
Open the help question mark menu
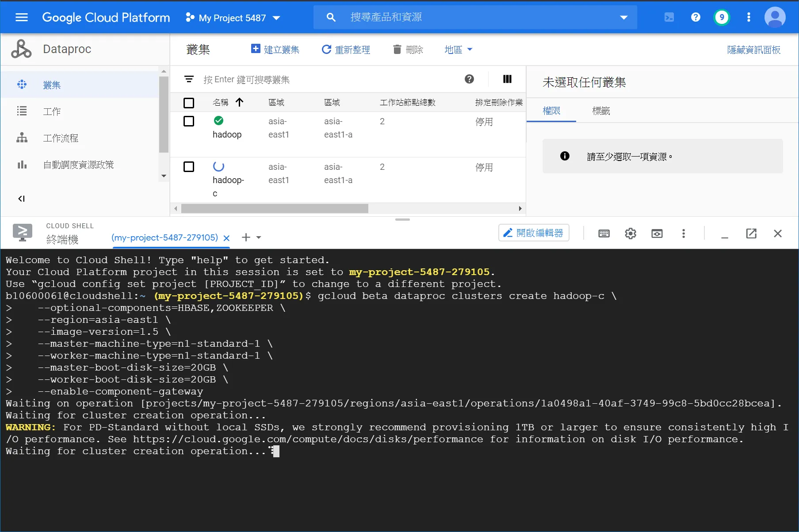tap(696, 17)
